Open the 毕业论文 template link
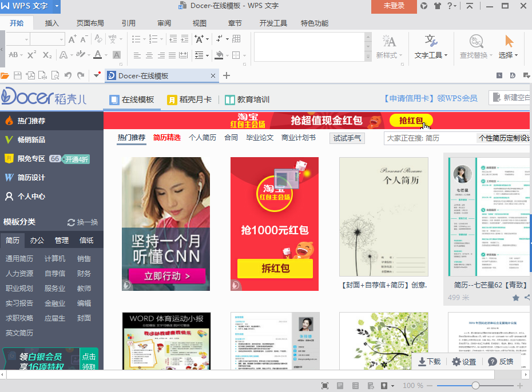This screenshot has height=392, width=532. [x=260, y=138]
